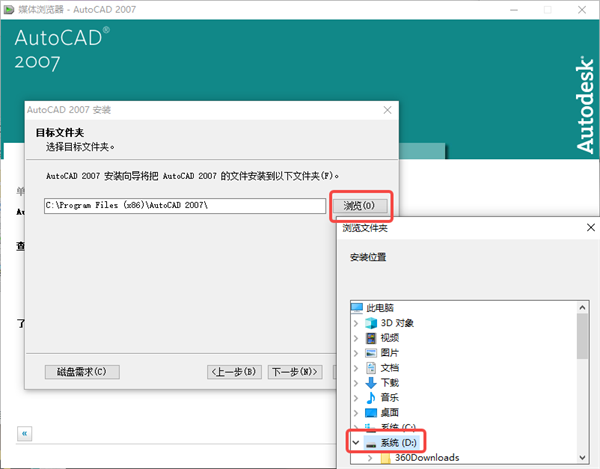
Task: Expand the 图片 node
Action: point(356,353)
